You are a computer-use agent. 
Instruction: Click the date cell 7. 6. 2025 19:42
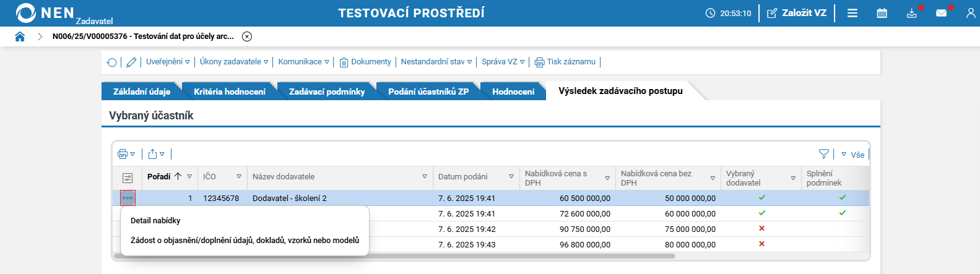coord(467,229)
